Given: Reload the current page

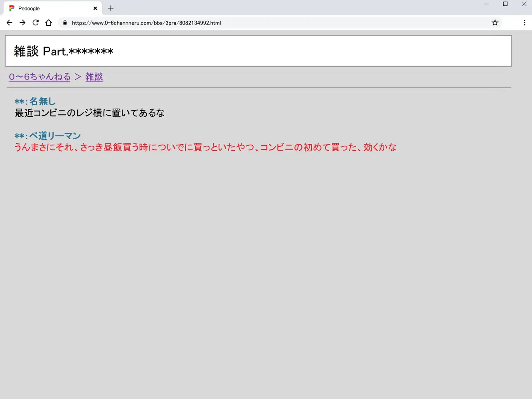Looking at the screenshot, I should tap(36, 23).
